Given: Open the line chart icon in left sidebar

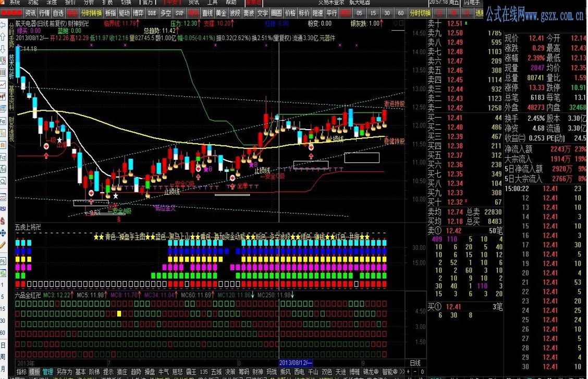Looking at the screenshot, I should point(3,85).
